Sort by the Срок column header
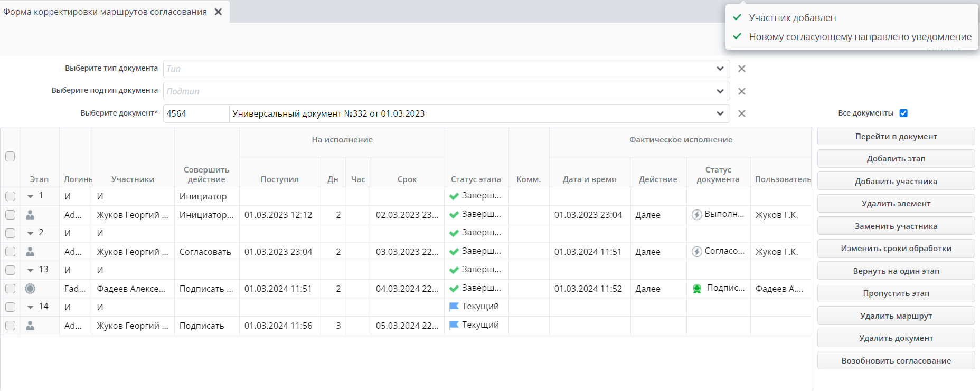Screen dimensions: 980x391 [407, 179]
